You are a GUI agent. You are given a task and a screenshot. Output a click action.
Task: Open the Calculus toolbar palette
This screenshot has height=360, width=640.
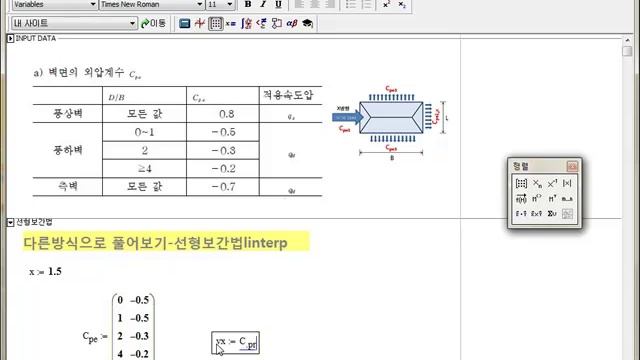(246, 24)
